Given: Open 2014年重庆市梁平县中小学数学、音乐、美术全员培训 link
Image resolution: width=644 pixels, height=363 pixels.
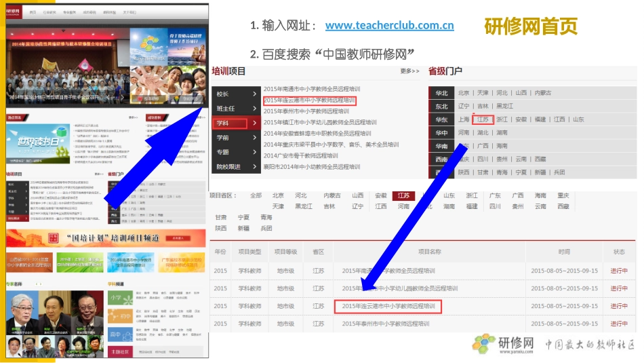Looking at the screenshot, I should coord(331,145).
